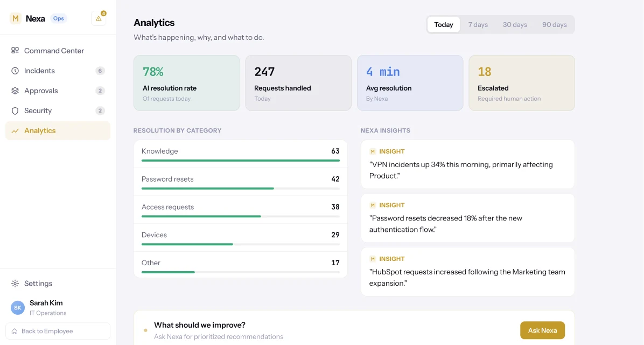Click the Access requests category label
Screen dimensions: 644x345
(x=167, y=207)
